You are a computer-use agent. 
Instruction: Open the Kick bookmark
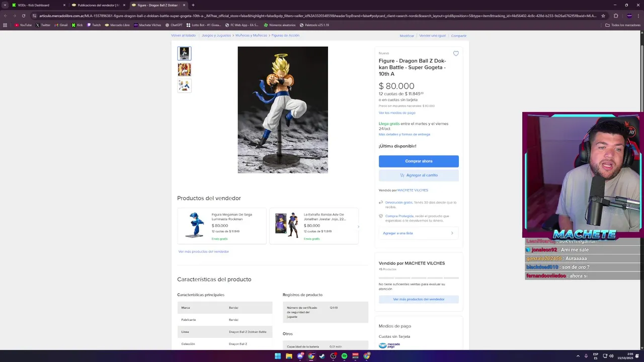pos(77,25)
